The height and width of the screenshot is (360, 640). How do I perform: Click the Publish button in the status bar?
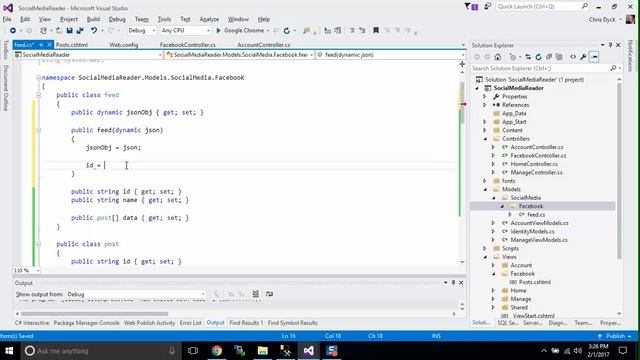coord(615,336)
